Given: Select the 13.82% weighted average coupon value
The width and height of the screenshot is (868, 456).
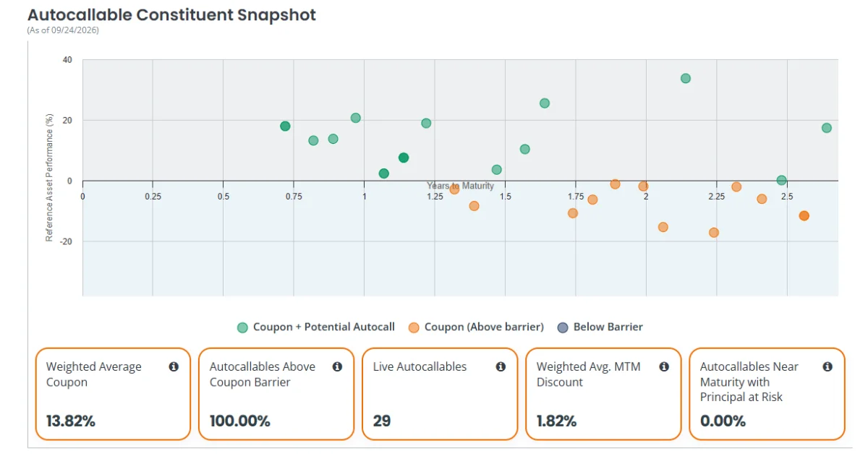Looking at the screenshot, I should (71, 421).
